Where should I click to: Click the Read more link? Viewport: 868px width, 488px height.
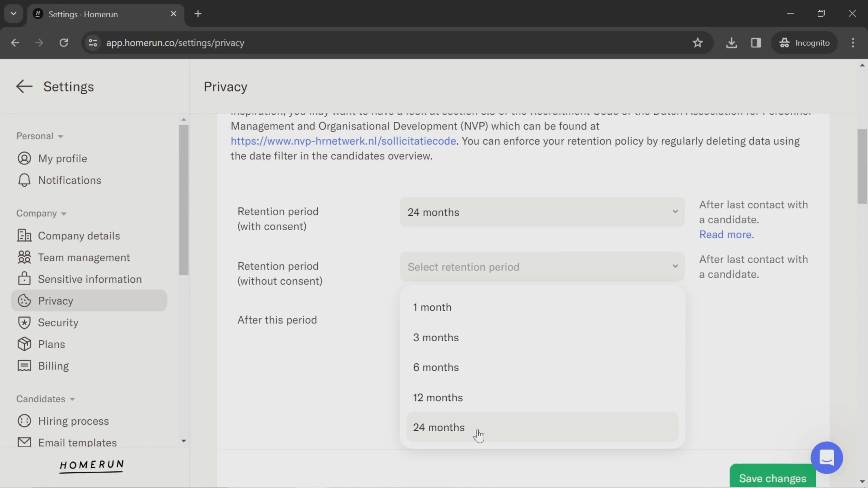pos(726,235)
